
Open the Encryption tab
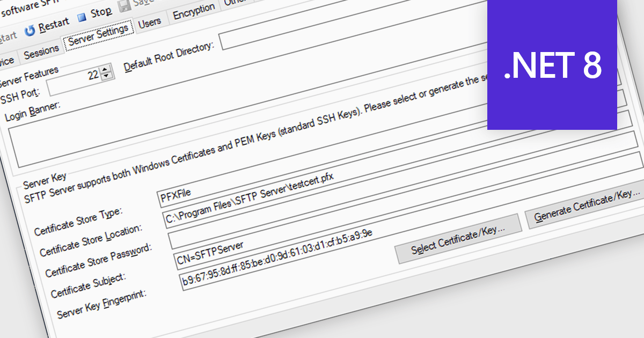[x=193, y=11]
